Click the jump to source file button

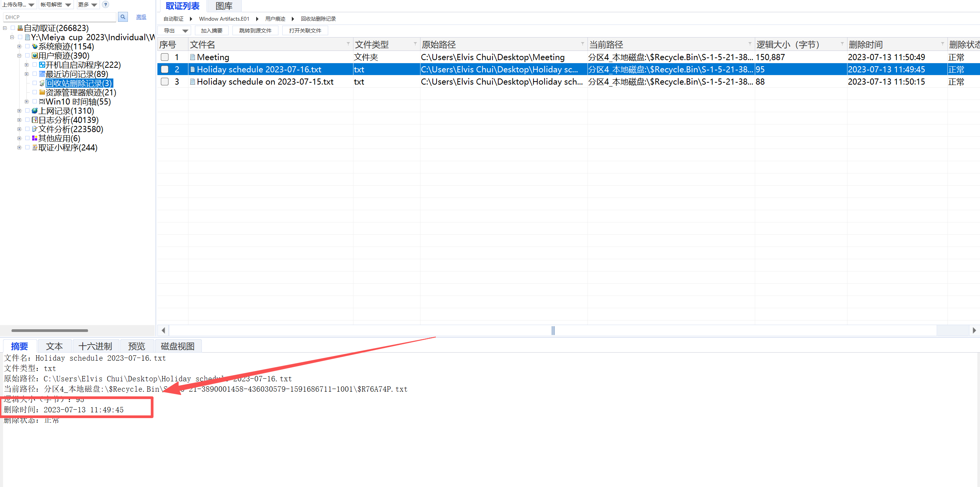(255, 31)
